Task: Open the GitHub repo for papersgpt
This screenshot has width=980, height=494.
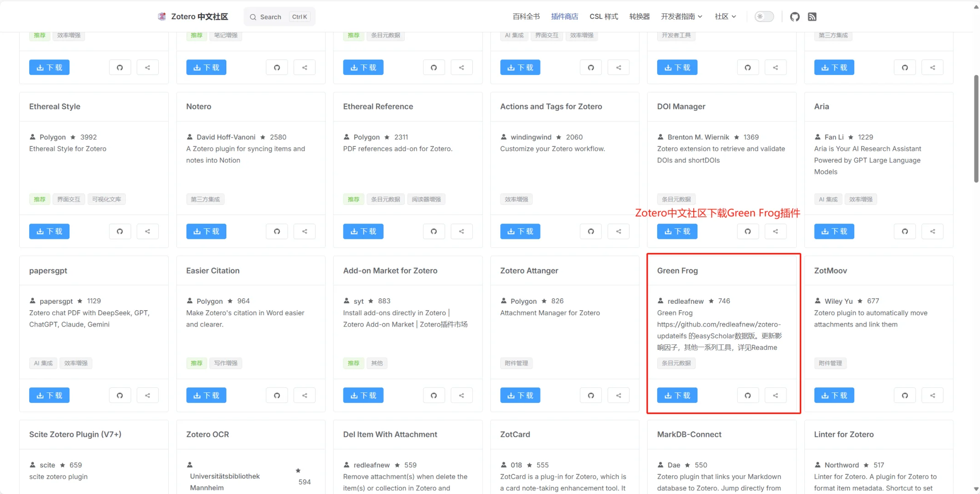Action: pyautogui.click(x=120, y=395)
